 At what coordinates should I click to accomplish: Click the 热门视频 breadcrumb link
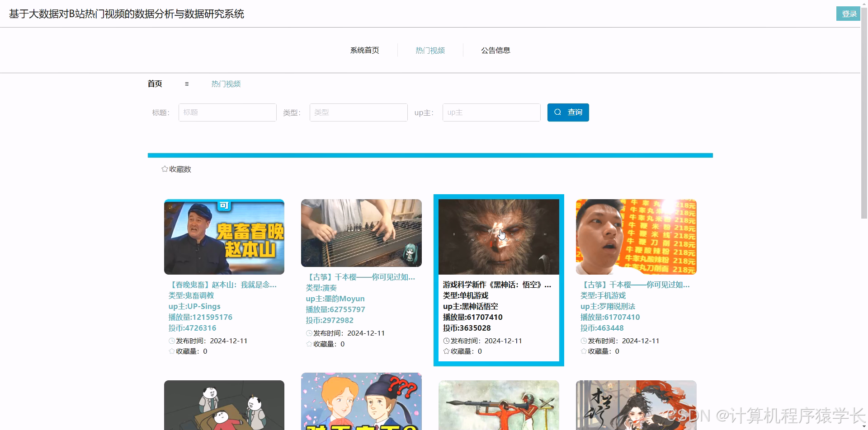tap(226, 84)
